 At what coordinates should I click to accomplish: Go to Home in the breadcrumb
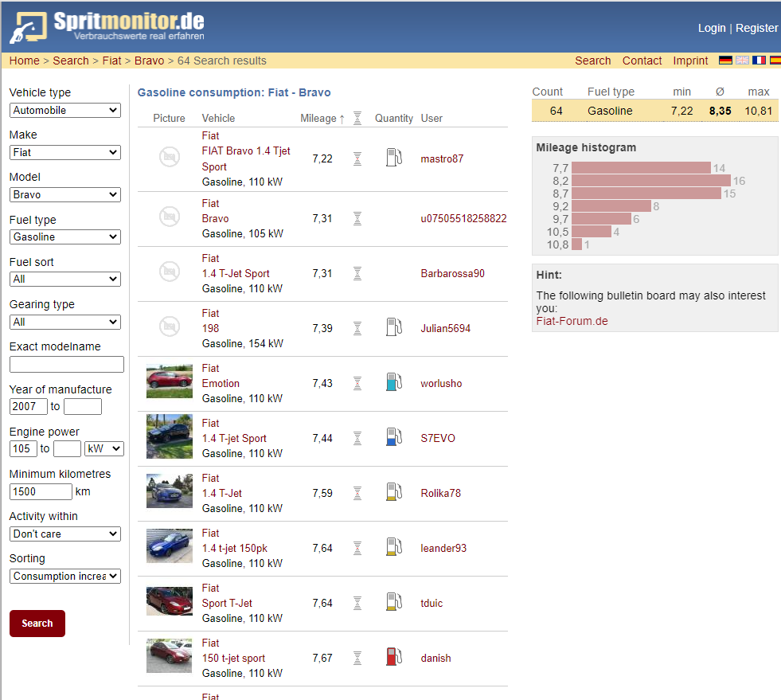(x=25, y=61)
